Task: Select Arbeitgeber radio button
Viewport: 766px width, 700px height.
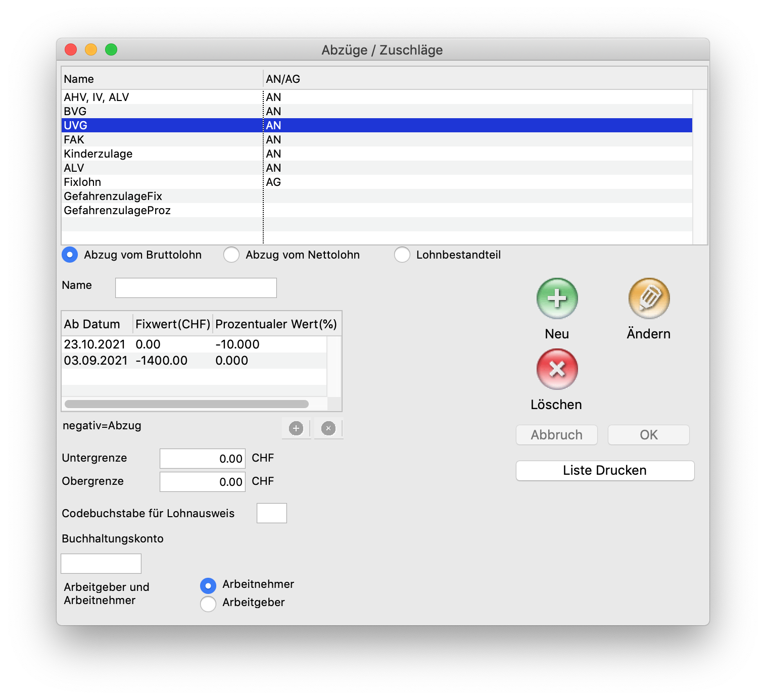Action: 208,604
